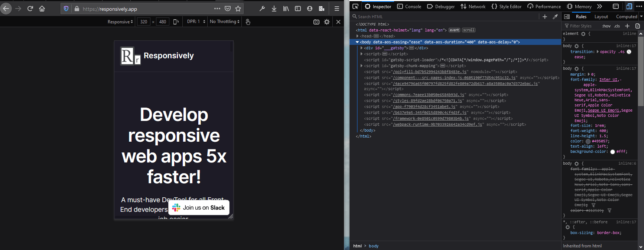Click the Responsively extension icon
This screenshot has width=644, height=250.
click(322, 9)
